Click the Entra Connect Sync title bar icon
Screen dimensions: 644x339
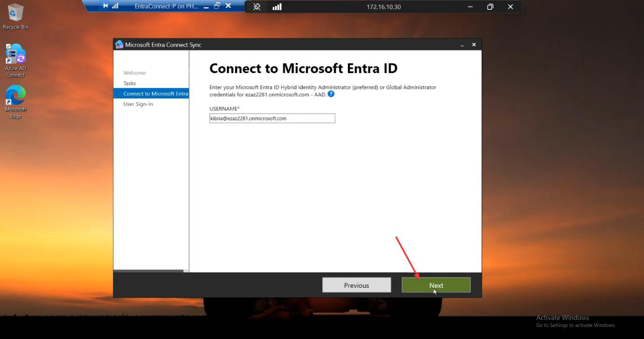tap(119, 45)
